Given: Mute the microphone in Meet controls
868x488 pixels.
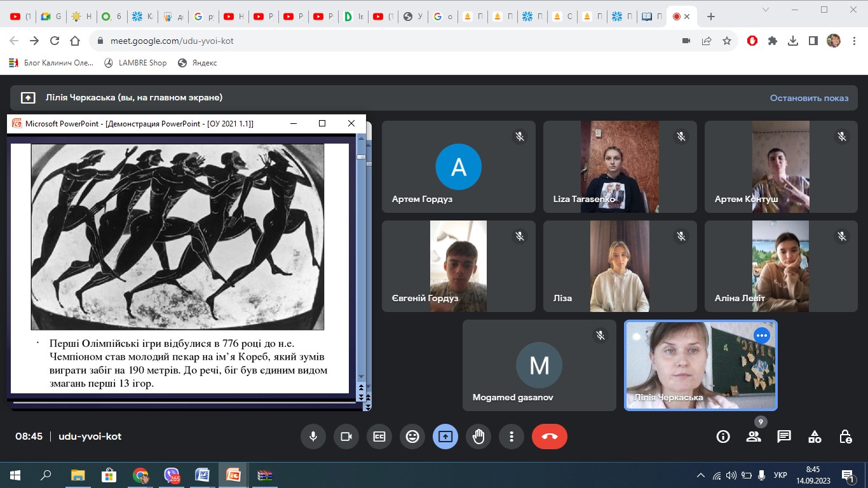Looking at the screenshot, I should click(x=313, y=437).
